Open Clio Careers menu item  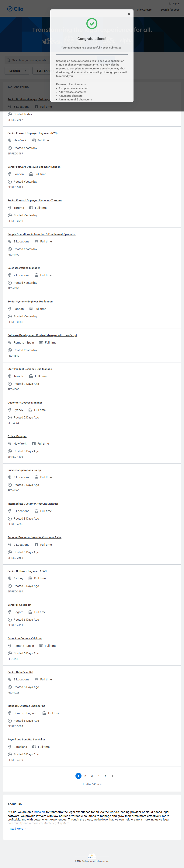click(144, 10)
